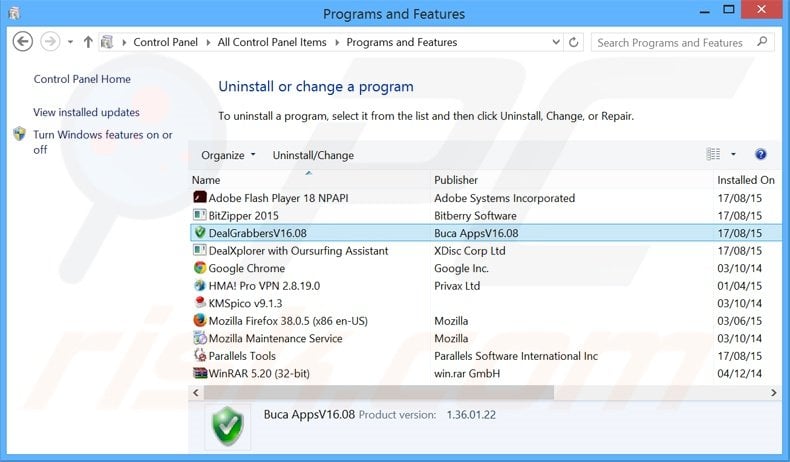Click the Control Panel icon in address bar

(x=107, y=42)
